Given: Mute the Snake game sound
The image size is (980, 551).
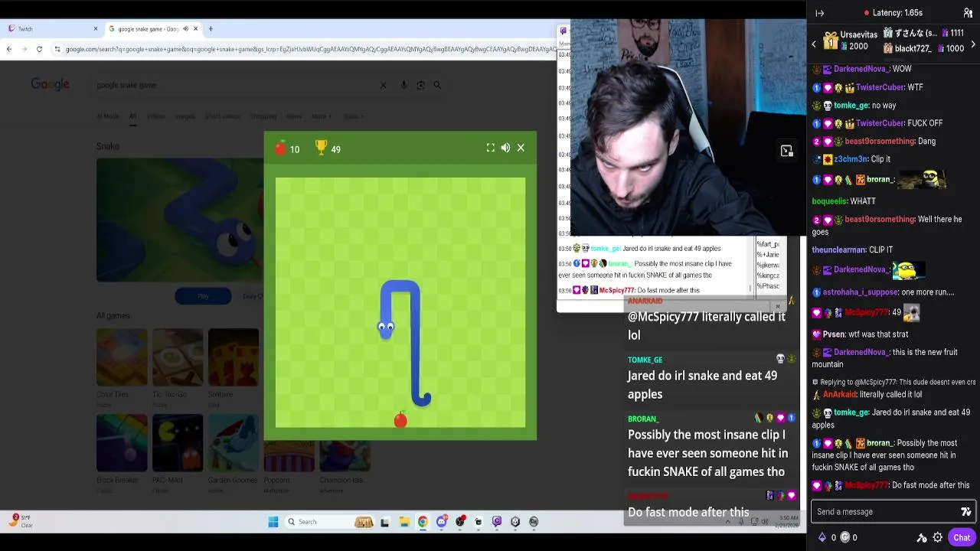Looking at the screenshot, I should (x=505, y=148).
